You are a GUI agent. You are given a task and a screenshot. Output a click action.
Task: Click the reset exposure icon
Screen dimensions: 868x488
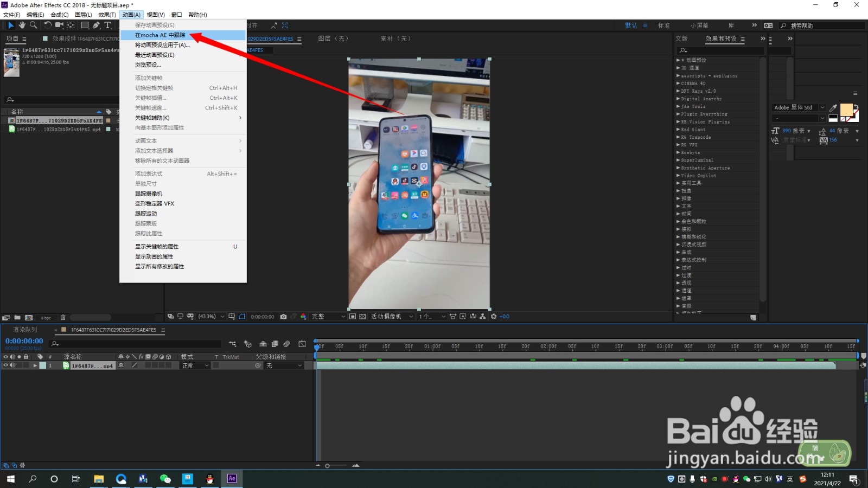coord(494,317)
